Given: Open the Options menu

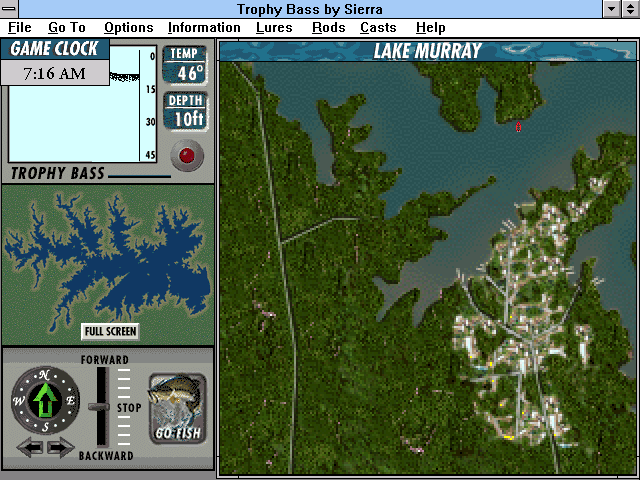Looking at the screenshot, I should coord(129,27).
